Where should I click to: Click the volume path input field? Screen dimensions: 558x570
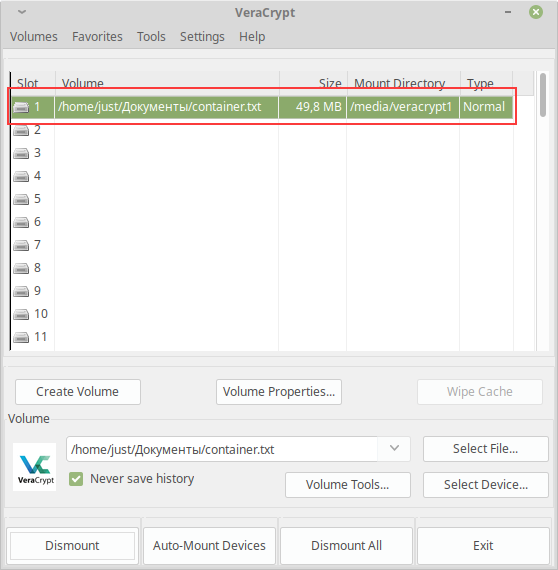[x=222, y=449]
